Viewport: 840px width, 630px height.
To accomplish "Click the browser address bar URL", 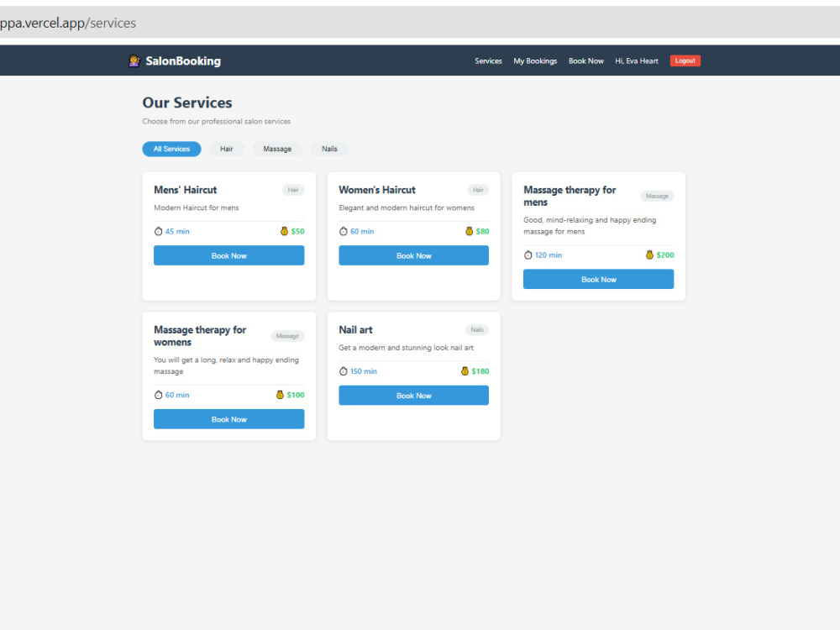I will coord(68,23).
